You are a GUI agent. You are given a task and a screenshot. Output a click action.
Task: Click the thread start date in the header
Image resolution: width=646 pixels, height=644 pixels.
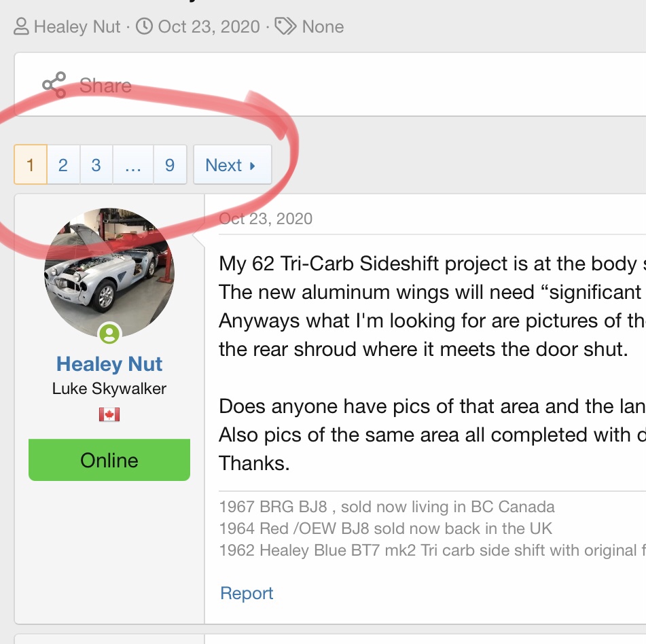[x=209, y=27]
